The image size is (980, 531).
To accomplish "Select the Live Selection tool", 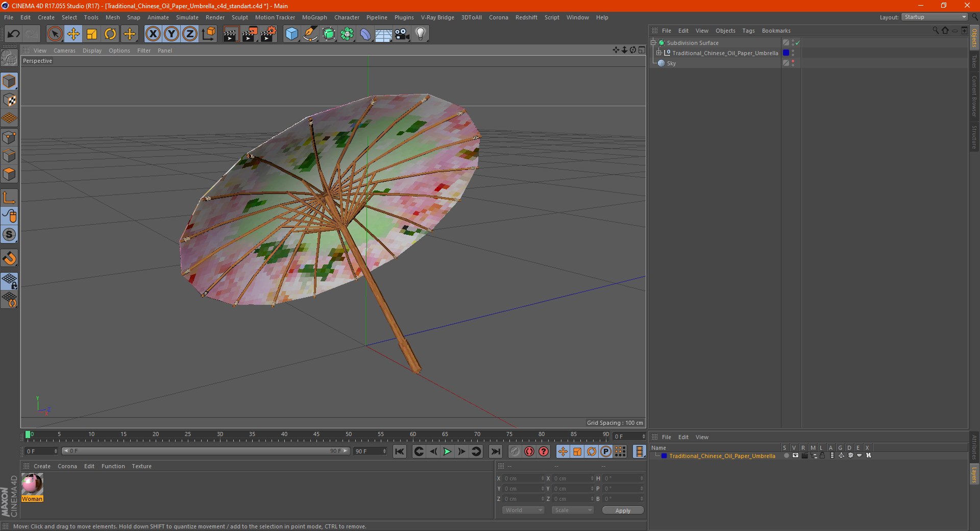I will (x=55, y=34).
